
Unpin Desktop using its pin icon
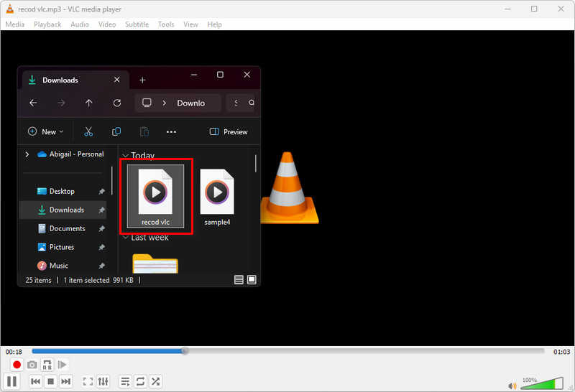(x=101, y=191)
